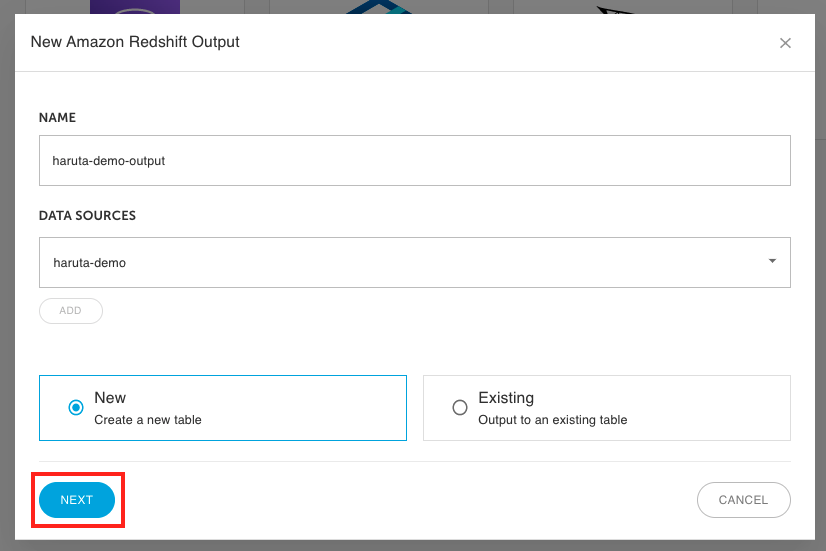
Task: Click the ADD data source button
Action: click(71, 311)
